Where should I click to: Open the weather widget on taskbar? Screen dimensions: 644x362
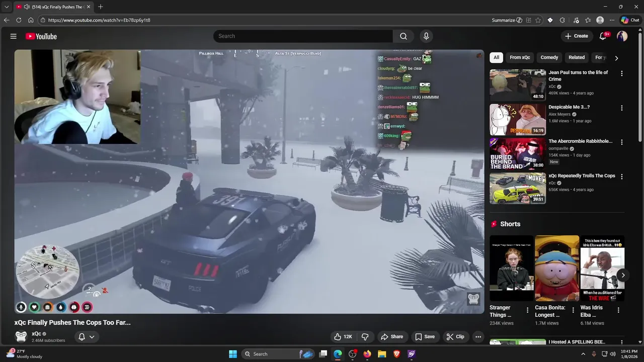click(x=24, y=354)
